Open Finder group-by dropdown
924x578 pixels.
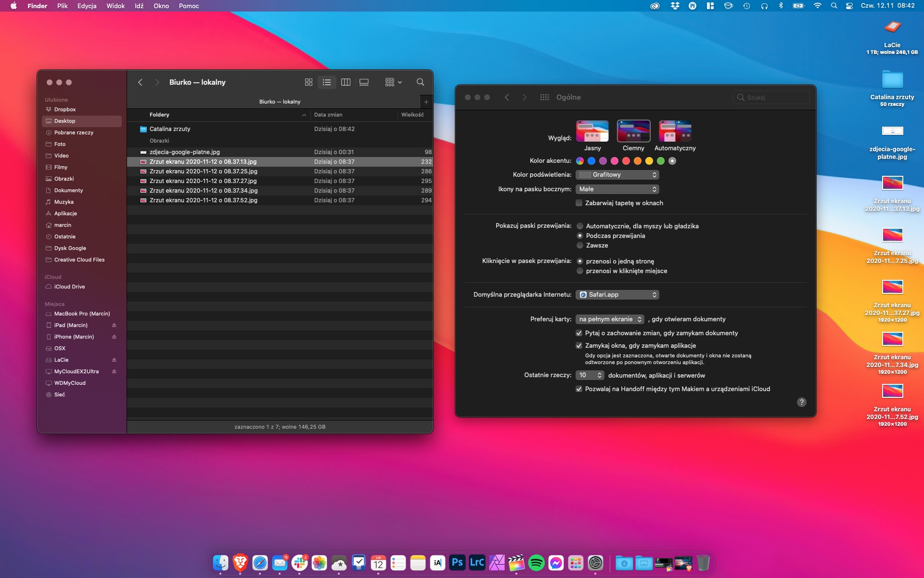point(393,82)
